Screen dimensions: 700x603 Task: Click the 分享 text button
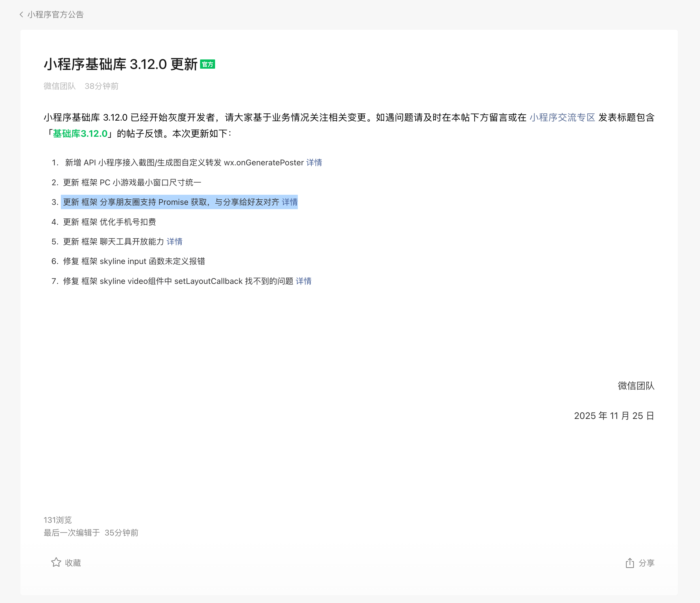coord(646,563)
